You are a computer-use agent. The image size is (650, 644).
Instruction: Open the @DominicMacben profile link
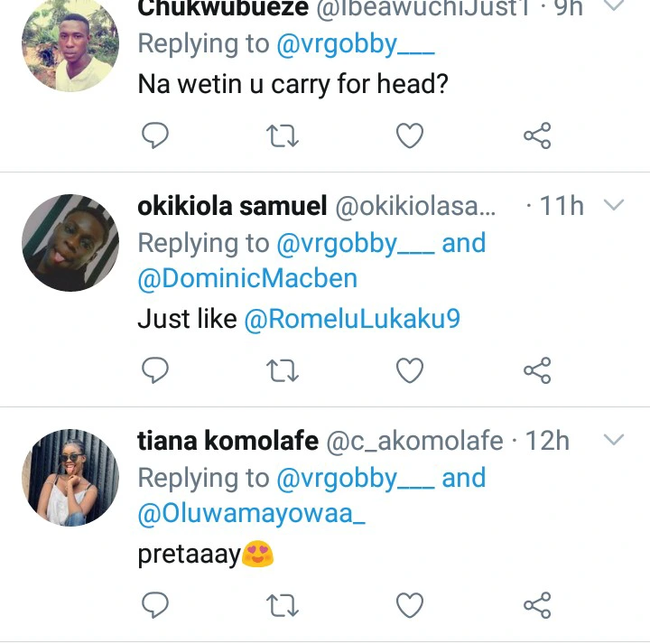coord(247,278)
